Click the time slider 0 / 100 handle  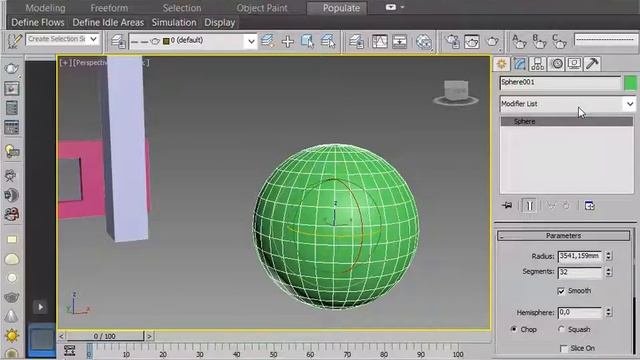(x=105, y=336)
